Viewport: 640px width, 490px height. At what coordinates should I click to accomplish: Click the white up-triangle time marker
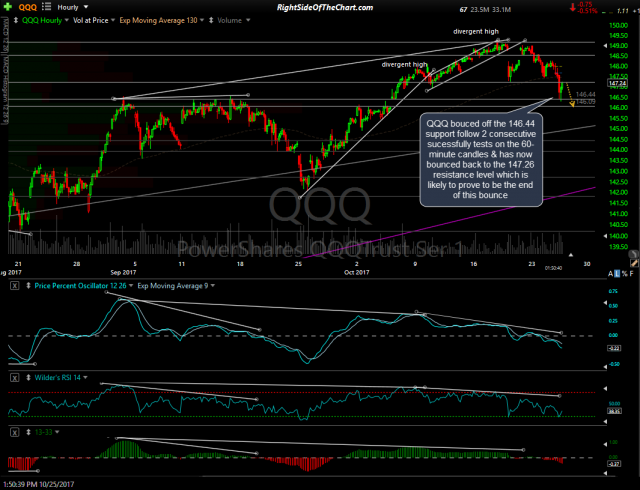coord(571,255)
